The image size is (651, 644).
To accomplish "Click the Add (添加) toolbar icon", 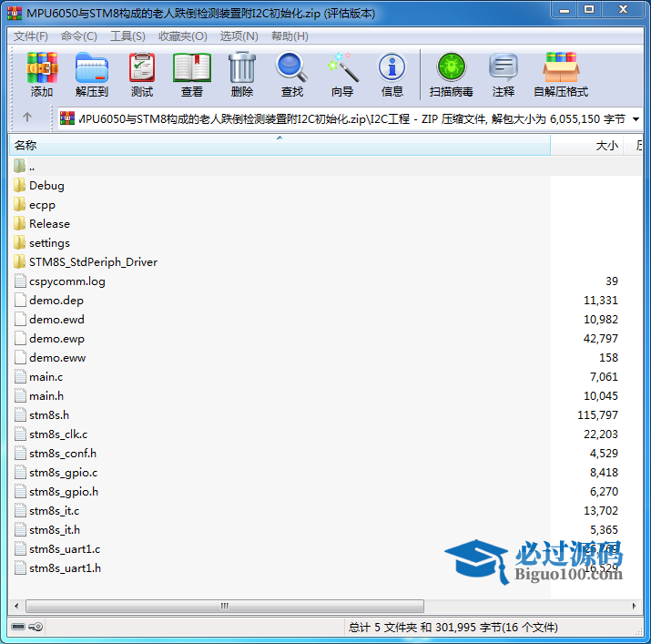I will pos(42,75).
